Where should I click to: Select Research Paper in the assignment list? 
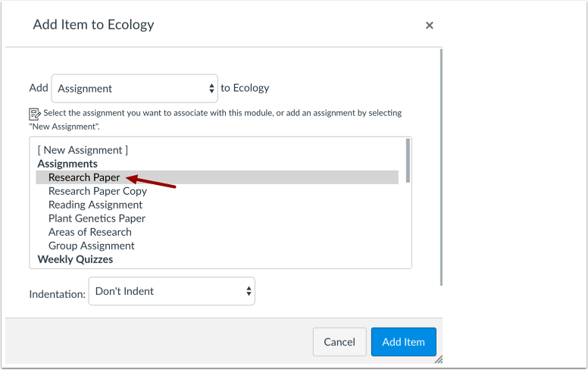84,177
